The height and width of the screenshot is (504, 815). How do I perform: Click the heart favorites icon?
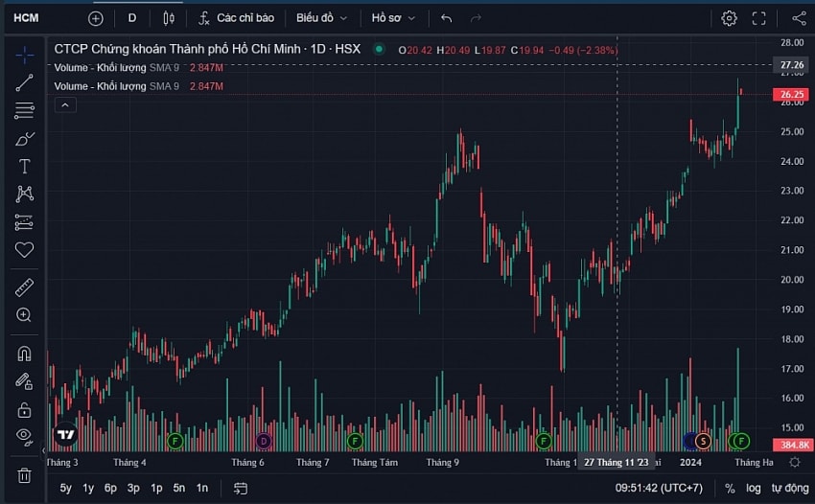pyautogui.click(x=24, y=250)
